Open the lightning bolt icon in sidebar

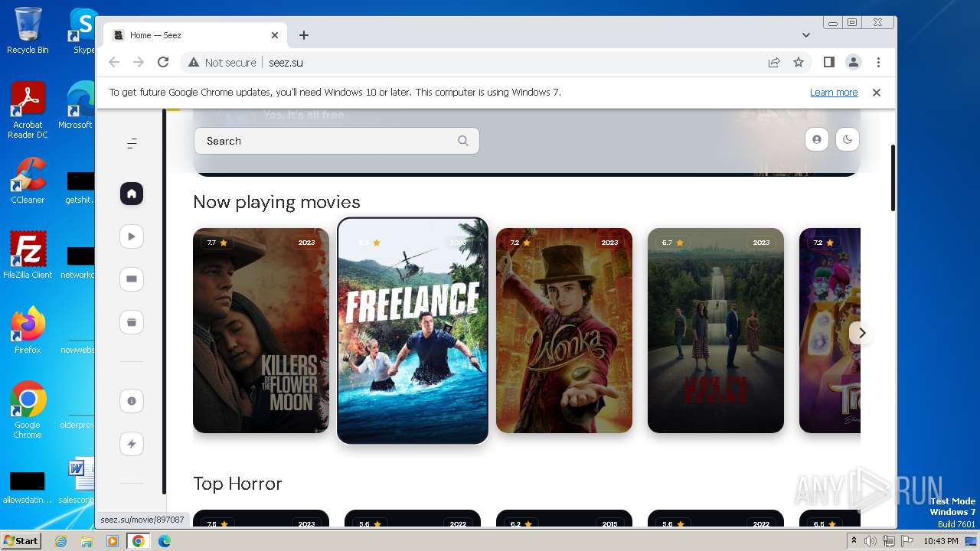coord(132,444)
